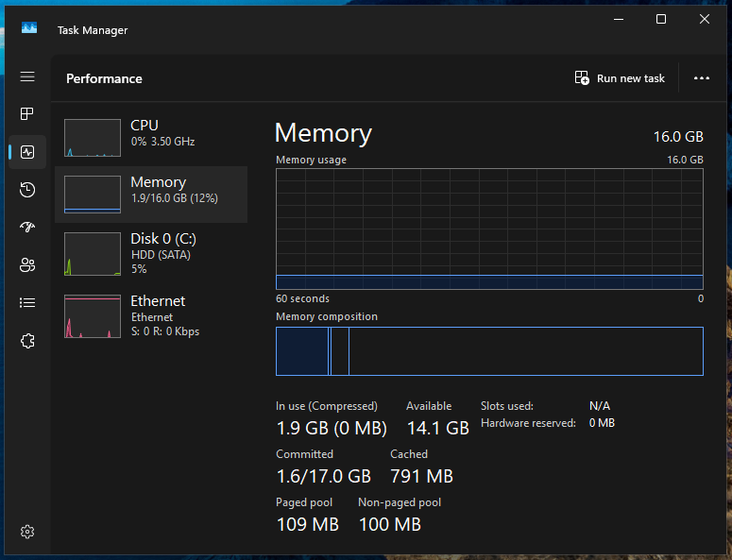Viewport: 732px width, 560px height.
Task: Click the Task Manager app icon in title bar
Action: tap(29, 28)
